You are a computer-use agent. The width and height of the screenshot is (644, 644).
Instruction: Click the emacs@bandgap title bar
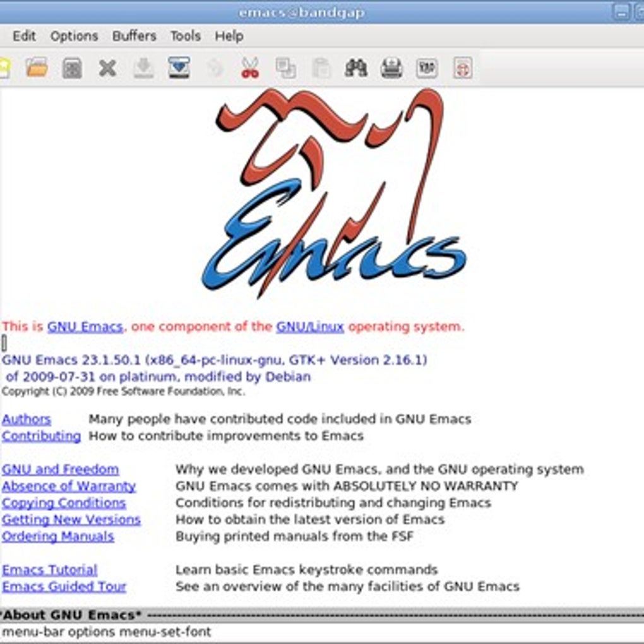tap(302, 13)
